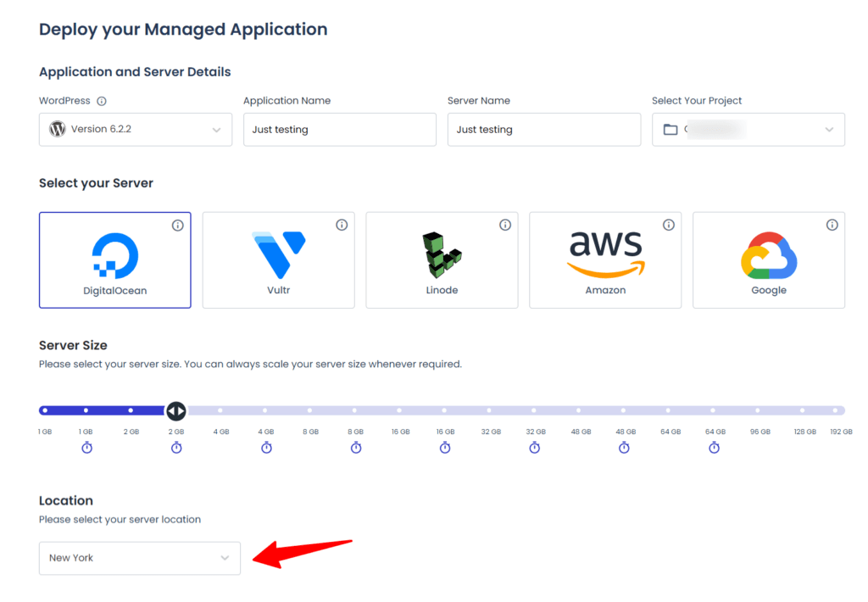The width and height of the screenshot is (868, 602).
Task: Click the info icon on the Vultr card
Action: 342,225
